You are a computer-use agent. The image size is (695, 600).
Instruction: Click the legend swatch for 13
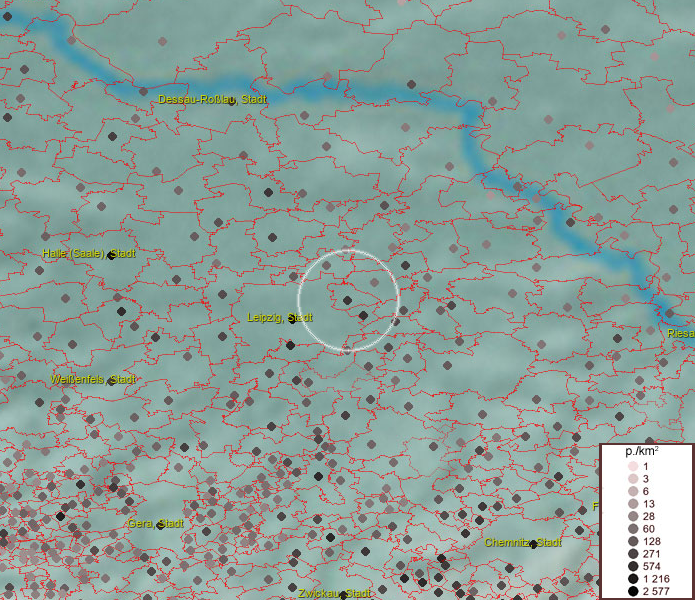(632, 504)
